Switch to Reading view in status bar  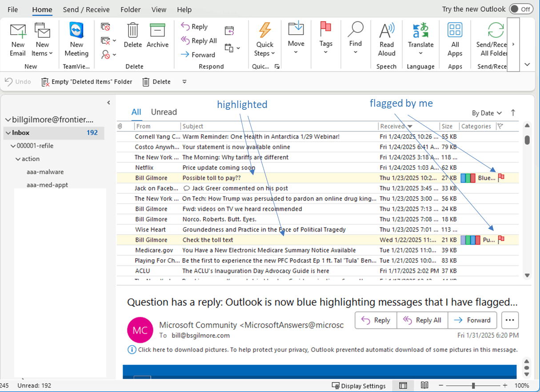point(424,386)
